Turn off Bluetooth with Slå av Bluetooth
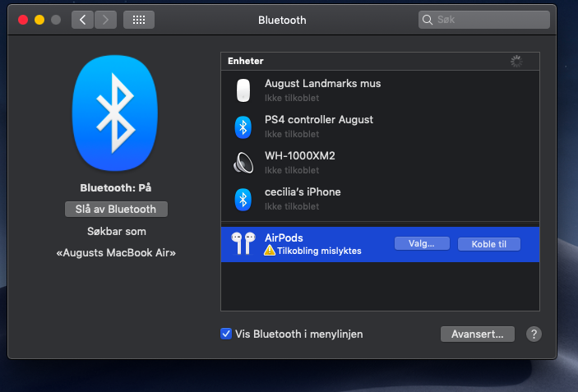This screenshot has width=578, height=392. (x=116, y=209)
